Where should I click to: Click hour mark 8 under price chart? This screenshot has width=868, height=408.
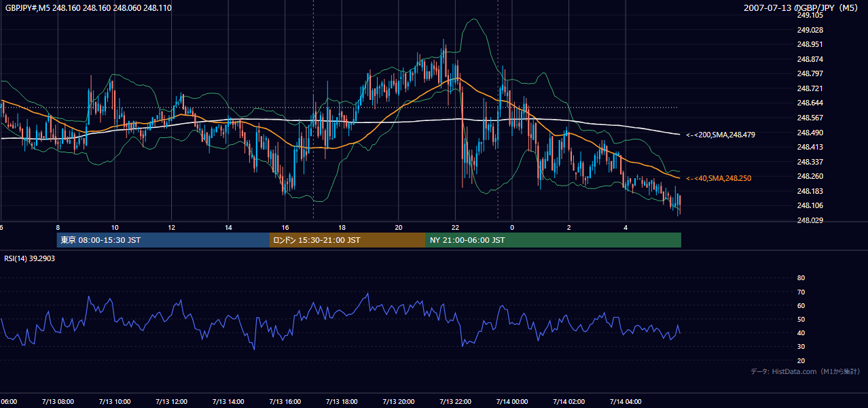(x=58, y=227)
